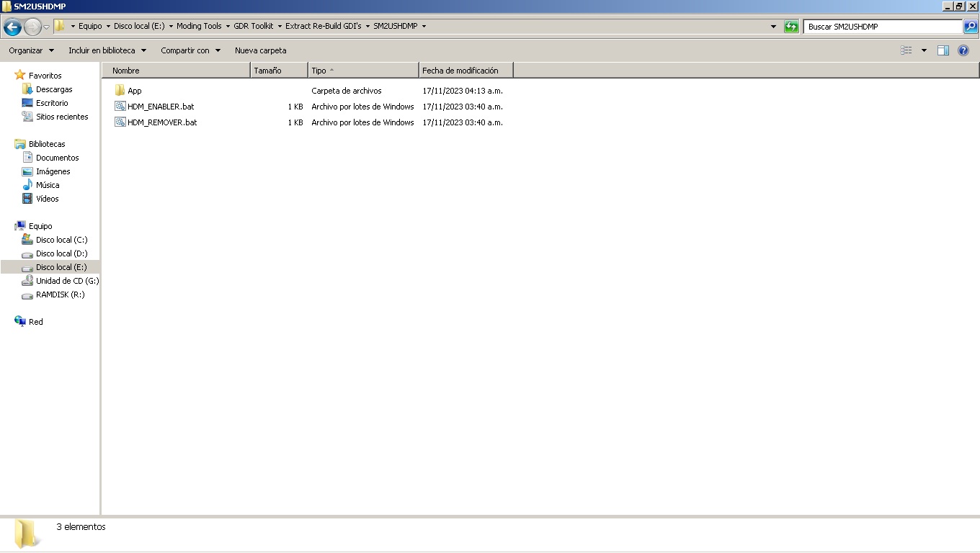Open the Organizar menu
Image resolution: width=980 pixels, height=553 pixels.
click(31, 50)
